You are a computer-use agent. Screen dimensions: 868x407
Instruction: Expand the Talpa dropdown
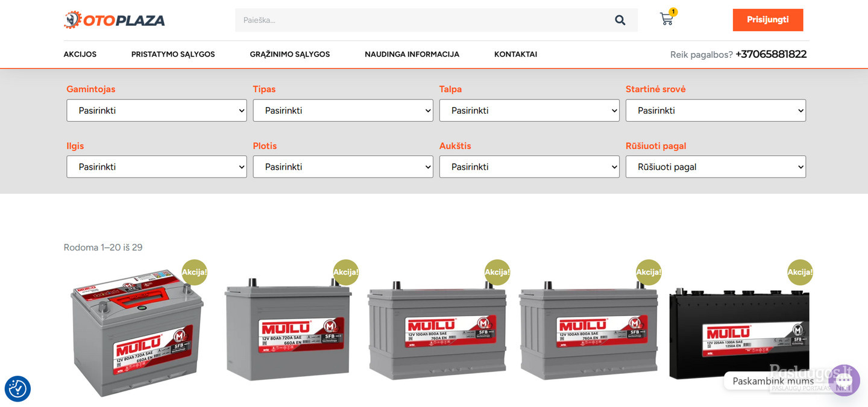[529, 111]
